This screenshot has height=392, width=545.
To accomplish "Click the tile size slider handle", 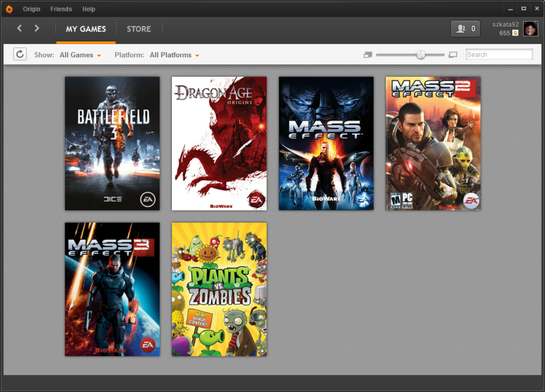I will [421, 54].
